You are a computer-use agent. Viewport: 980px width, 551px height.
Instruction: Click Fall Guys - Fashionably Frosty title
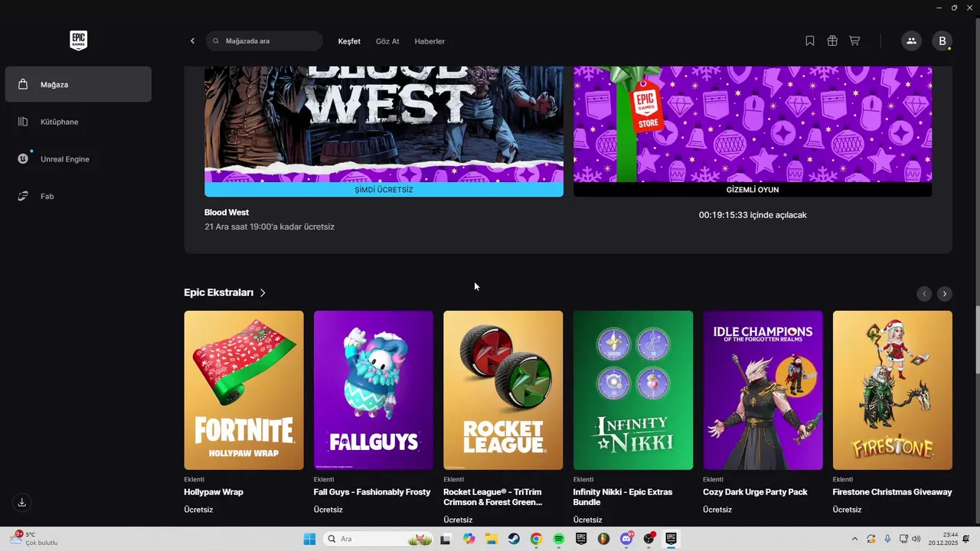(x=372, y=492)
